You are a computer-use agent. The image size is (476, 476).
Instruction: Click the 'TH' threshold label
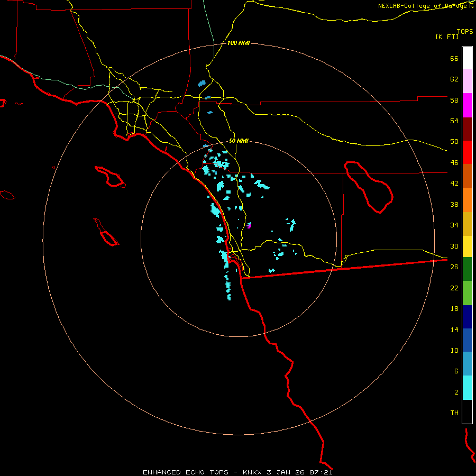pos(454,413)
